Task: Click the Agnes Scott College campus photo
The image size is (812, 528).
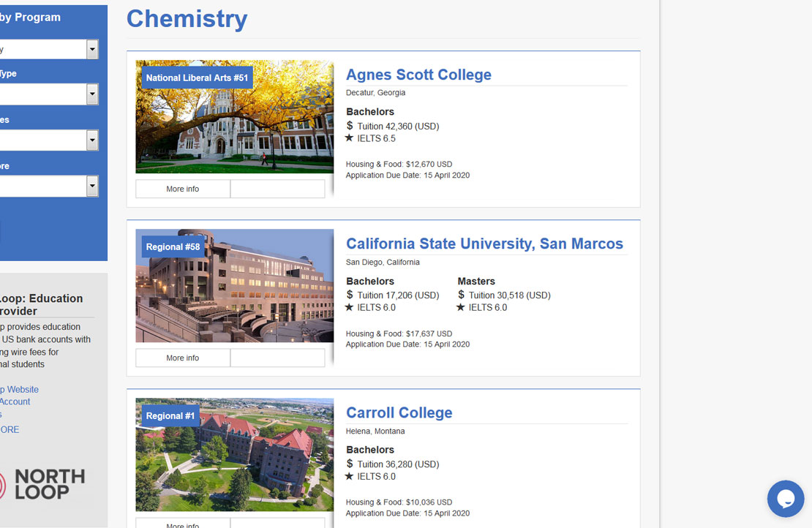Action: point(235,116)
